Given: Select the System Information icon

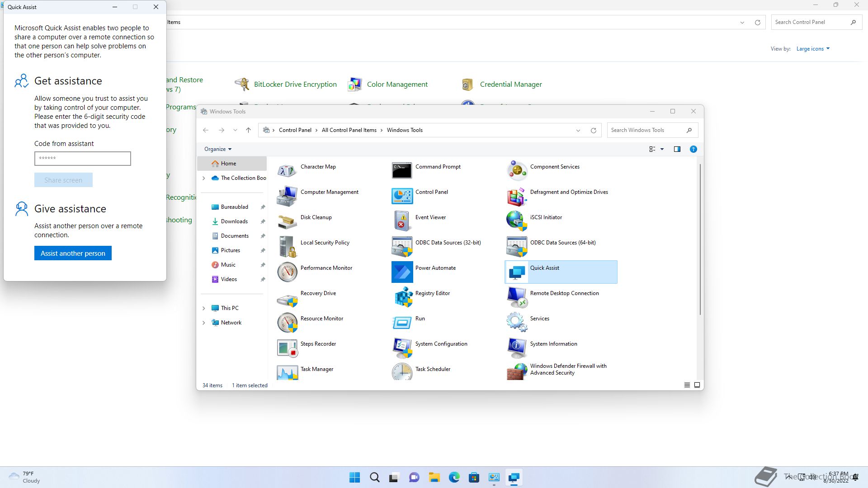Looking at the screenshot, I should (x=517, y=348).
